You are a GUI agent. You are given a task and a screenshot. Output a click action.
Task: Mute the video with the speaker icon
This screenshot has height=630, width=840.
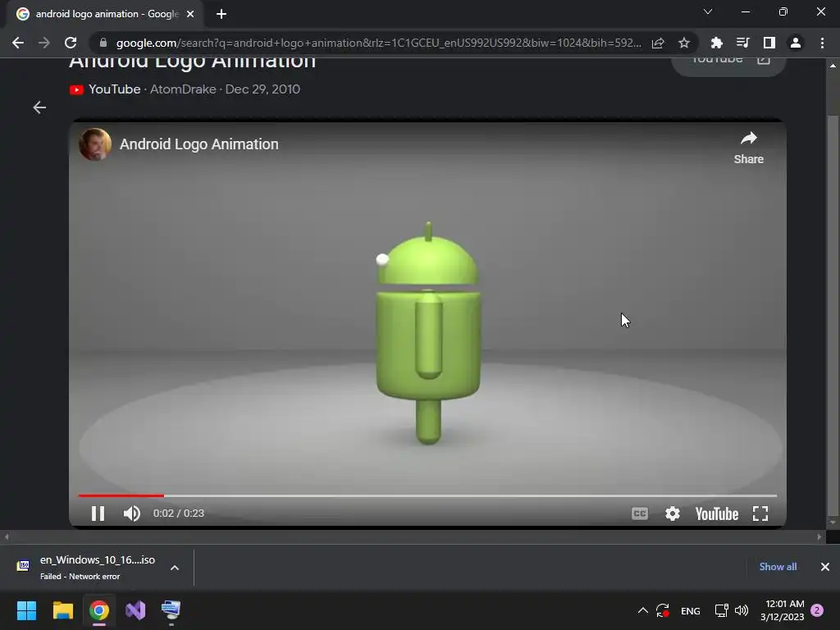(x=132, y=514)
